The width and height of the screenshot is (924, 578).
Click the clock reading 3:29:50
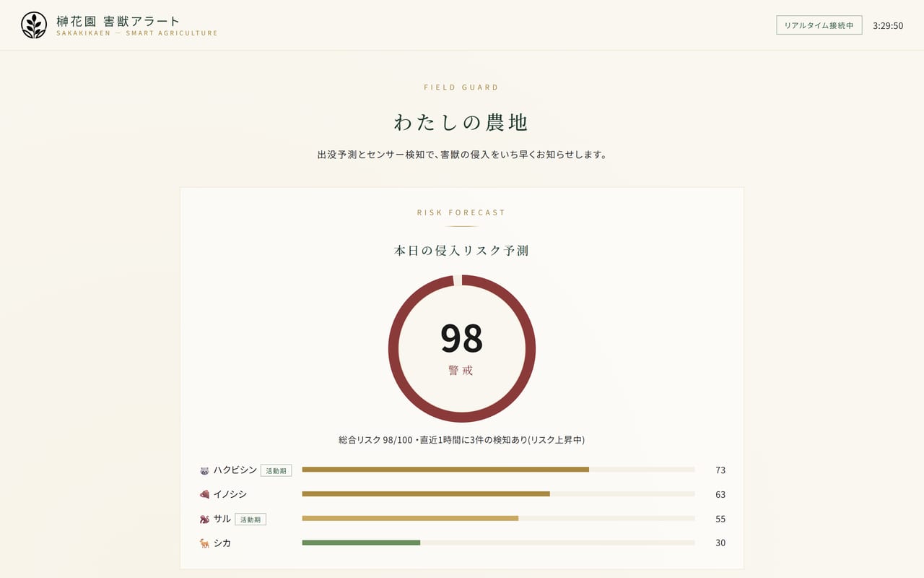coord(888,25)
